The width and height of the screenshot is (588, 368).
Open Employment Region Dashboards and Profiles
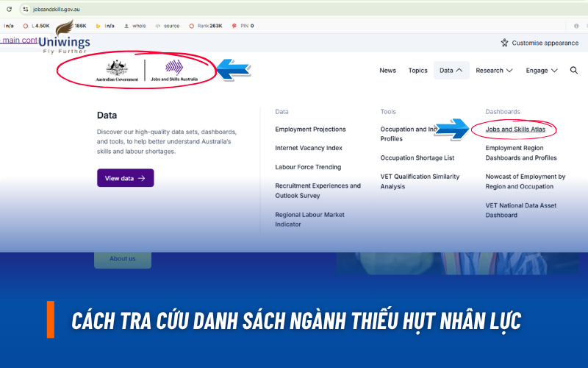521,153
